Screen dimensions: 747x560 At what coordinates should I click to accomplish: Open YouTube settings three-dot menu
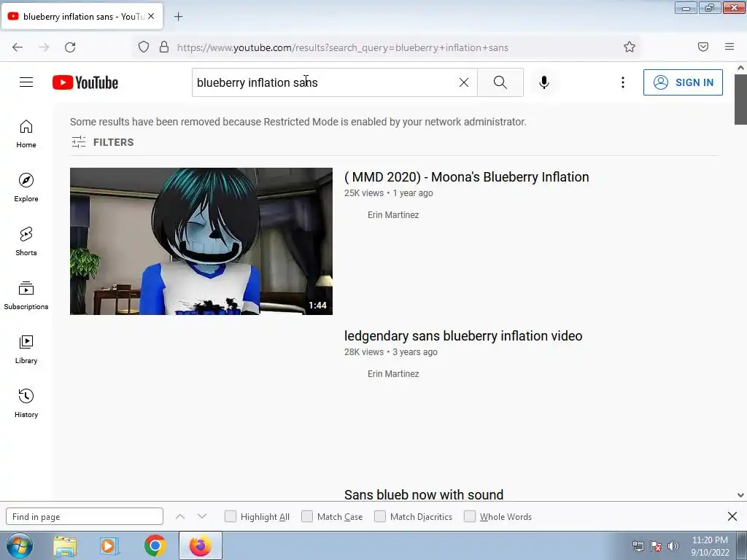click(x=623, y=82)
